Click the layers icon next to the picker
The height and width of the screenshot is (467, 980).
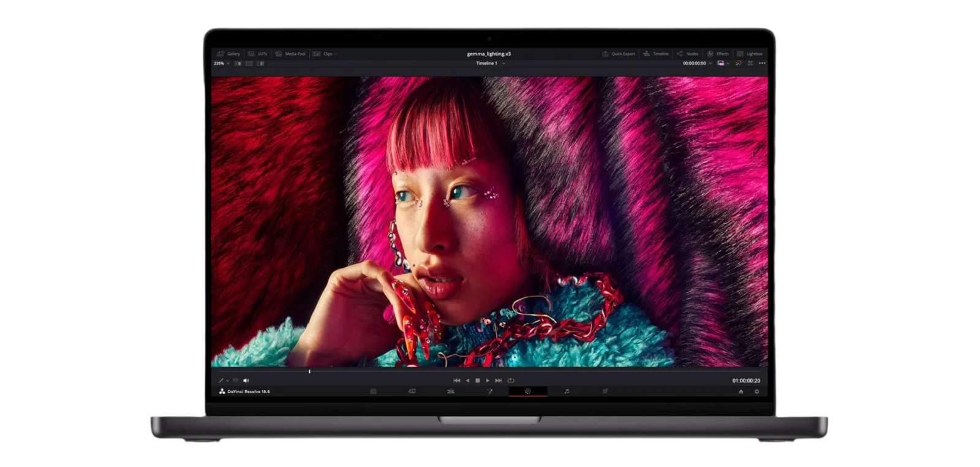236,381
